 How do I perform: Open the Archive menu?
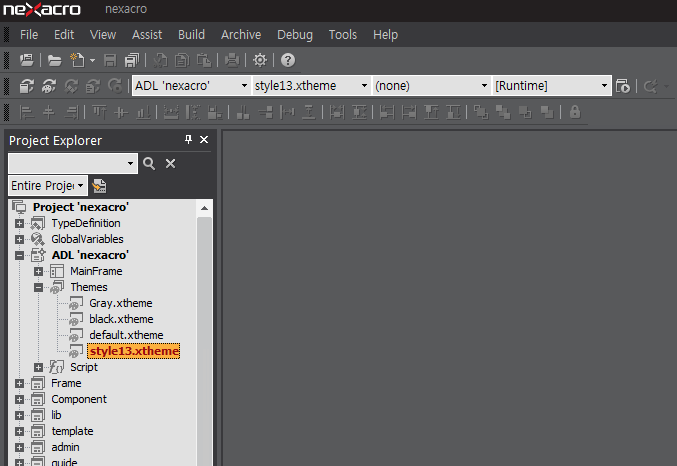(241, 35)
